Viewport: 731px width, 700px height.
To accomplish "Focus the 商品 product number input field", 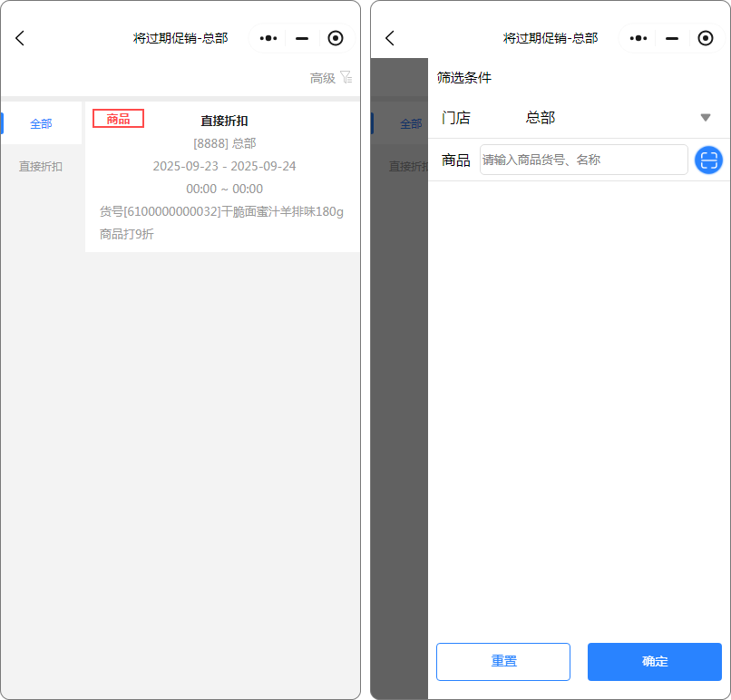I will pos(583,160).
